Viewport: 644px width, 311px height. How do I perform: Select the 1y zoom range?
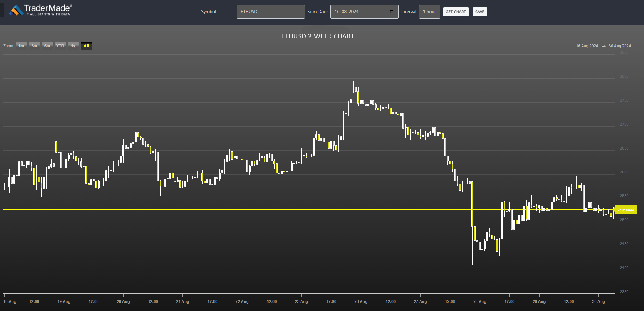pos(73,46)
